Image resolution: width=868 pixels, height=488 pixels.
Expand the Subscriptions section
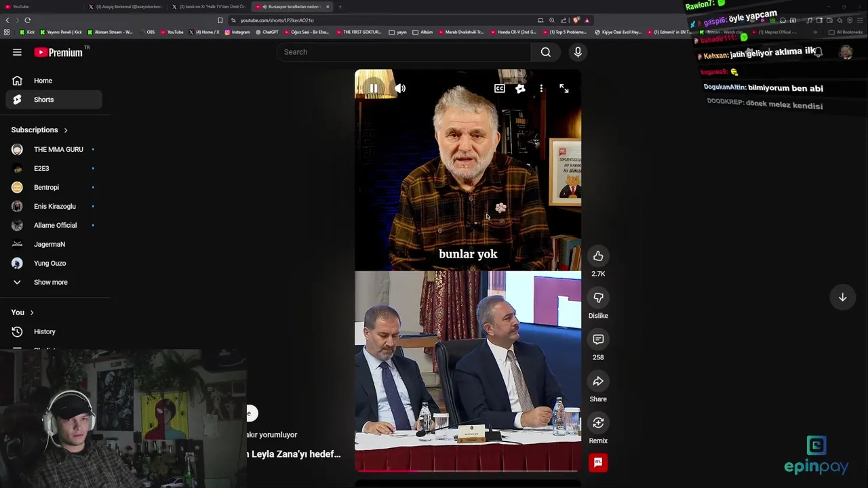[x=40, y=130]
